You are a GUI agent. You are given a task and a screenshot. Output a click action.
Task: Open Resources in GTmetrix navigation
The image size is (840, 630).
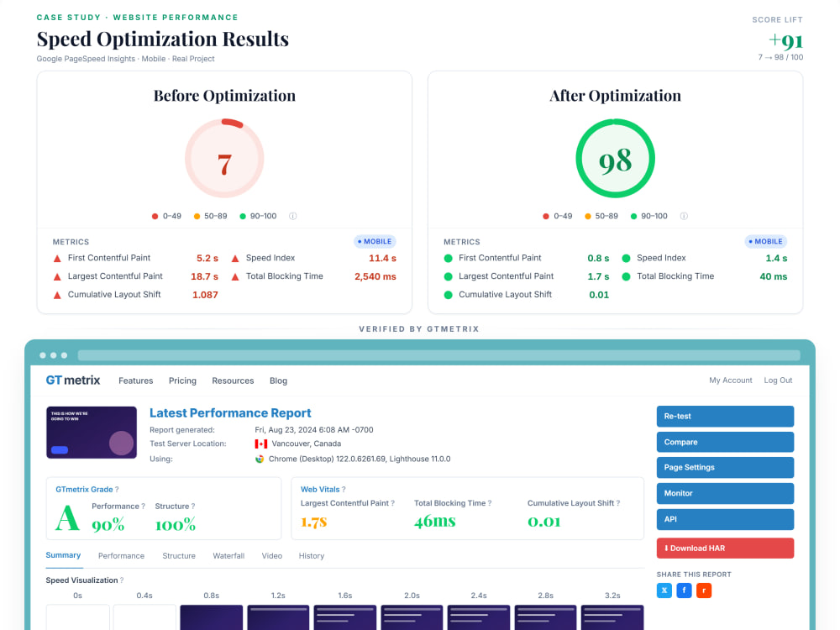click(233, 381)
